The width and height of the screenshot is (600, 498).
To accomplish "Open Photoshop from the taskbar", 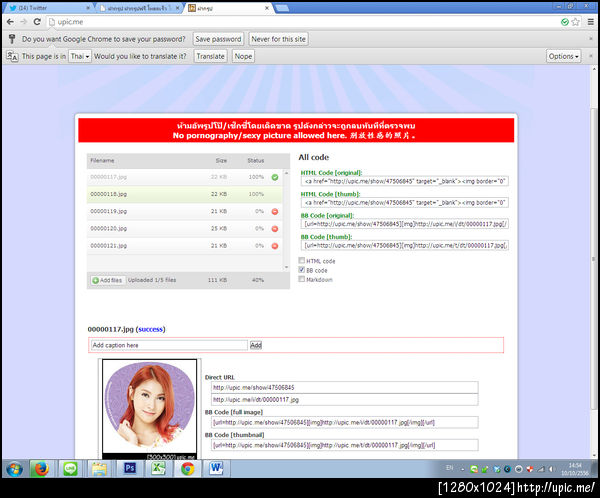I will click(129, 469).
